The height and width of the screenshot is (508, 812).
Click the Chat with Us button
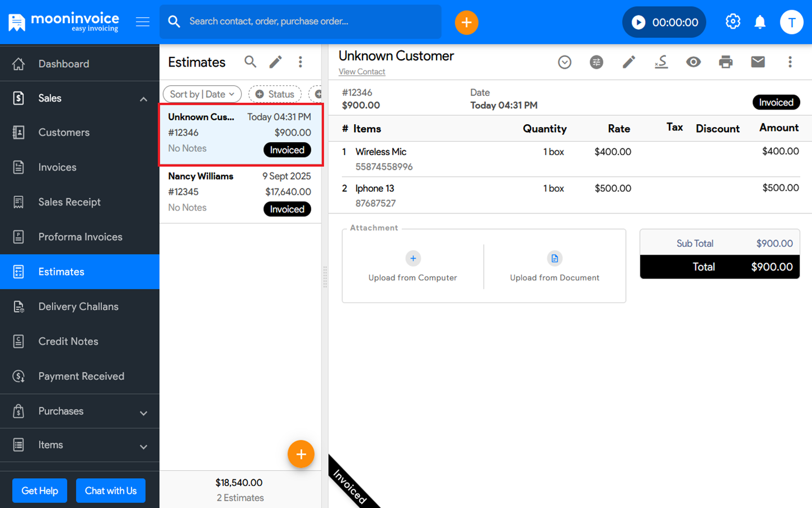111,491
